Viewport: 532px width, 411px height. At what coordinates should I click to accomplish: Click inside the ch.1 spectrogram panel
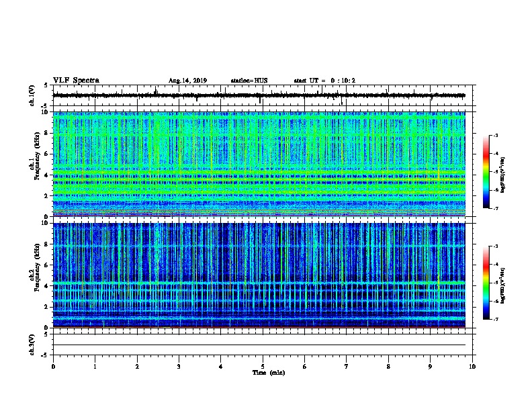[259, 164]
